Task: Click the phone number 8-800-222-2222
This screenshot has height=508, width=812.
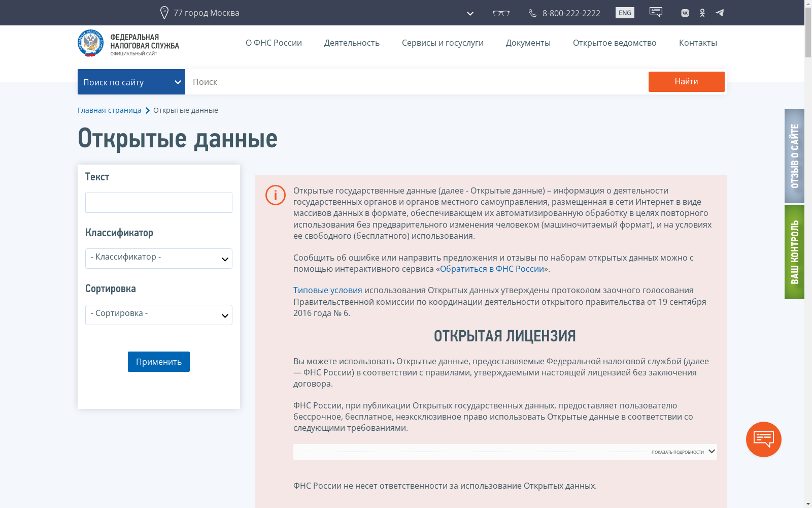Action: (x=571, y=13)
